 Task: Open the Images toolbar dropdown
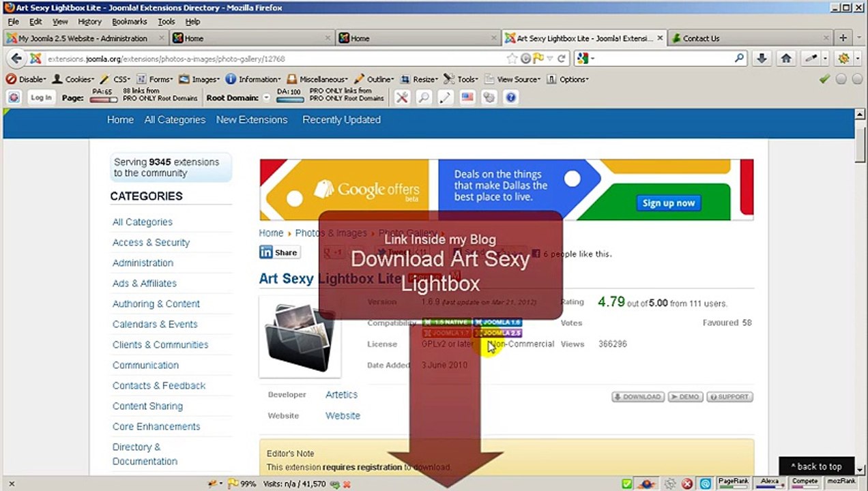pyautogui.click(x=199, y=79)
